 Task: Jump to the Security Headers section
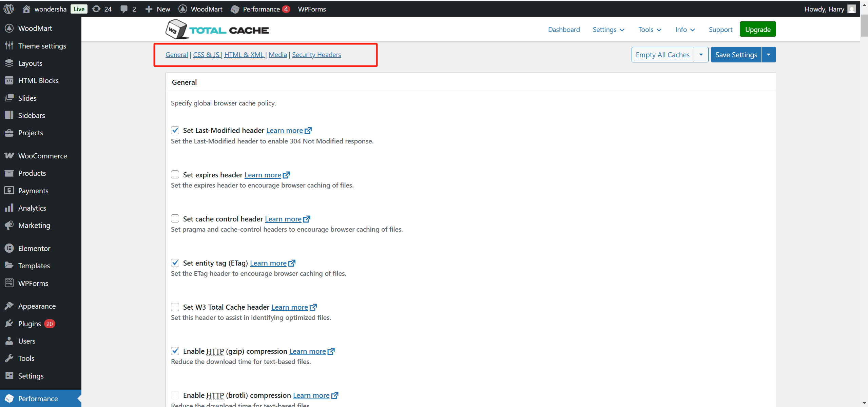point(316,55)
